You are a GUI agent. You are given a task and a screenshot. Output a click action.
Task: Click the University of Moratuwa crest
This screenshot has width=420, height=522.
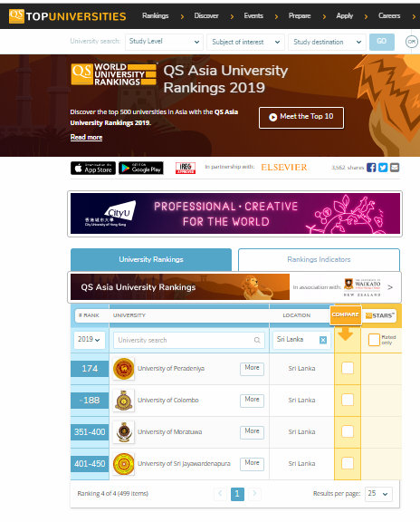point(124,432)
